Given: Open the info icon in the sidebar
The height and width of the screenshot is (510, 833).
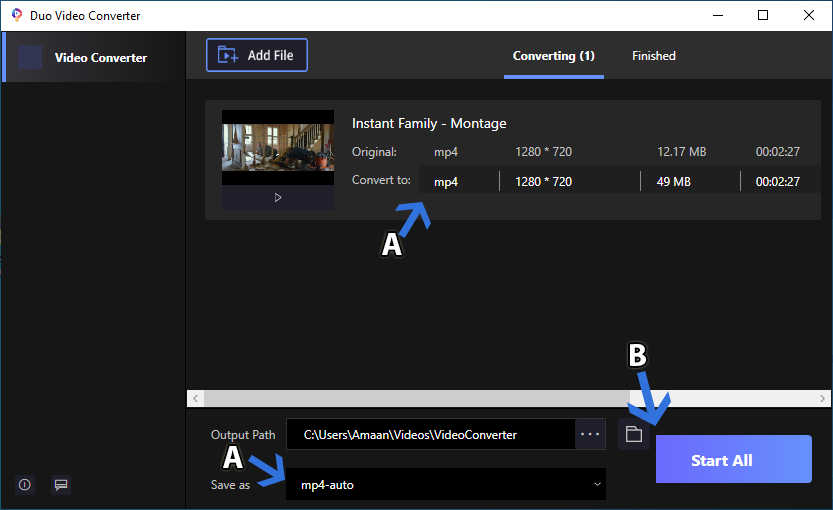Looking at the screenshot, I should [24, 484].
